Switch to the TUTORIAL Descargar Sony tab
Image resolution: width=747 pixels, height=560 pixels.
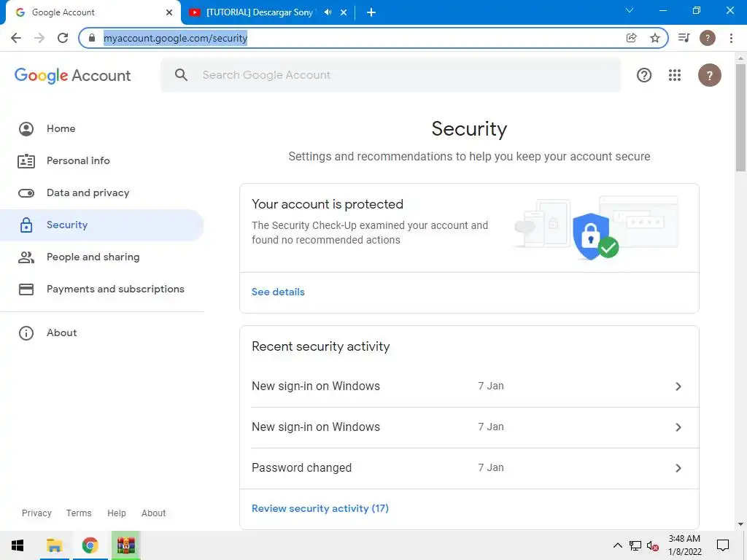260,12
